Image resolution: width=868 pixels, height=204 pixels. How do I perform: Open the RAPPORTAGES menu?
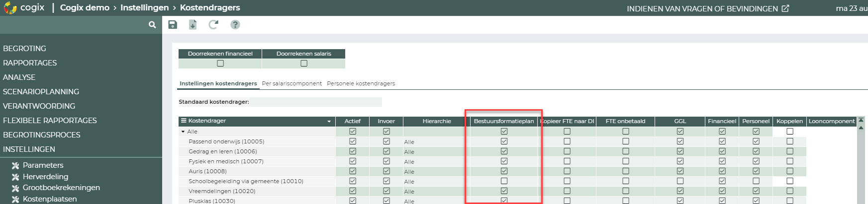coord(30,63)
